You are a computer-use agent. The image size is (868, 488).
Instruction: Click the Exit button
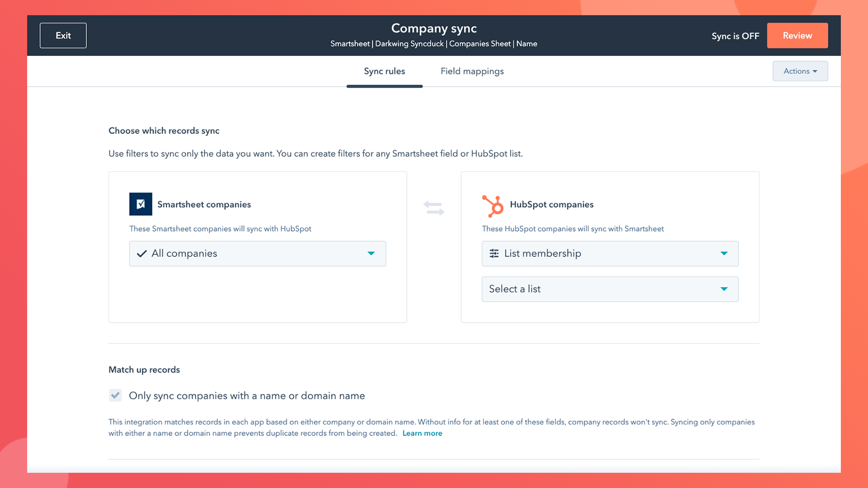(x=63, y=36)
